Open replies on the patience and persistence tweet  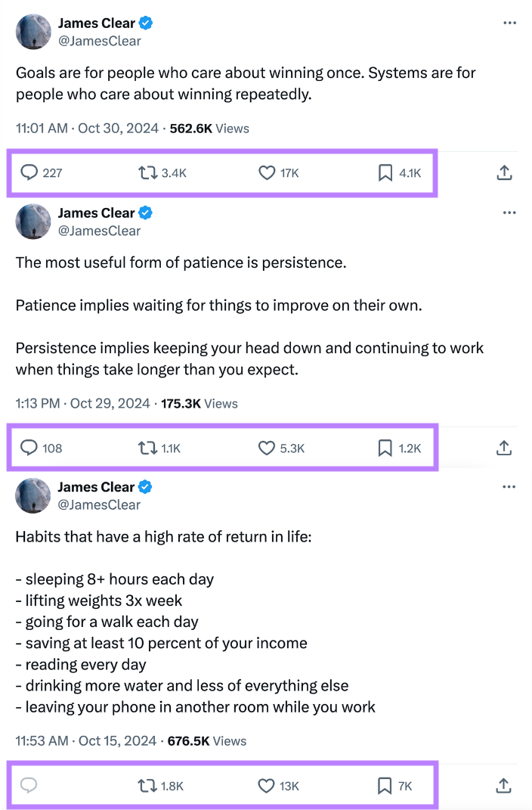pos(29,448)
